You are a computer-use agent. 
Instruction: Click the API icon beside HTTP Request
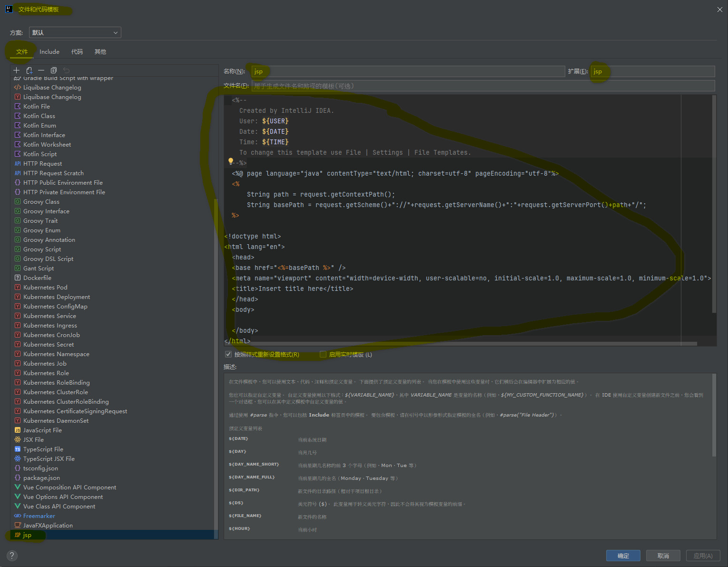18,164
